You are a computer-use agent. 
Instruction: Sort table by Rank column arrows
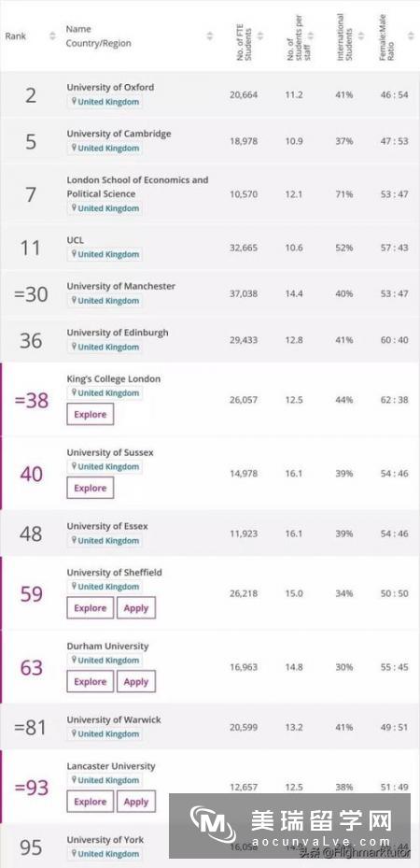pos(52,36)
